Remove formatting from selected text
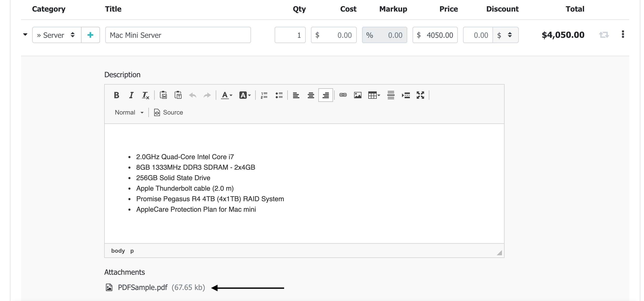Screen dimensions: 644x301 (145, 95)
